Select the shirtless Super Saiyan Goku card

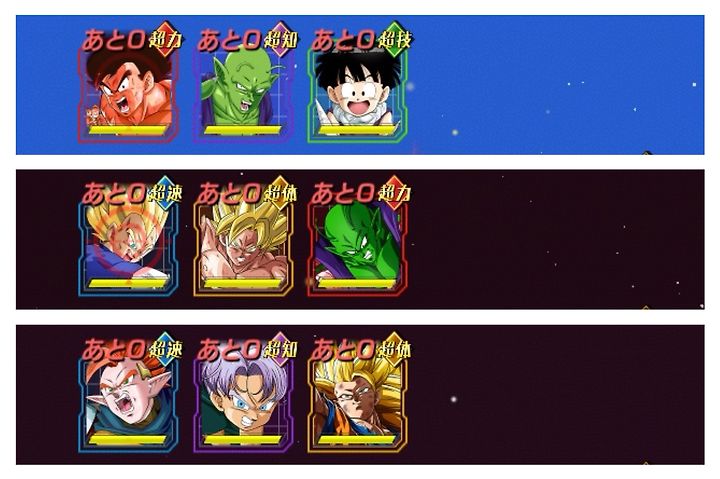tap(242, 248)
